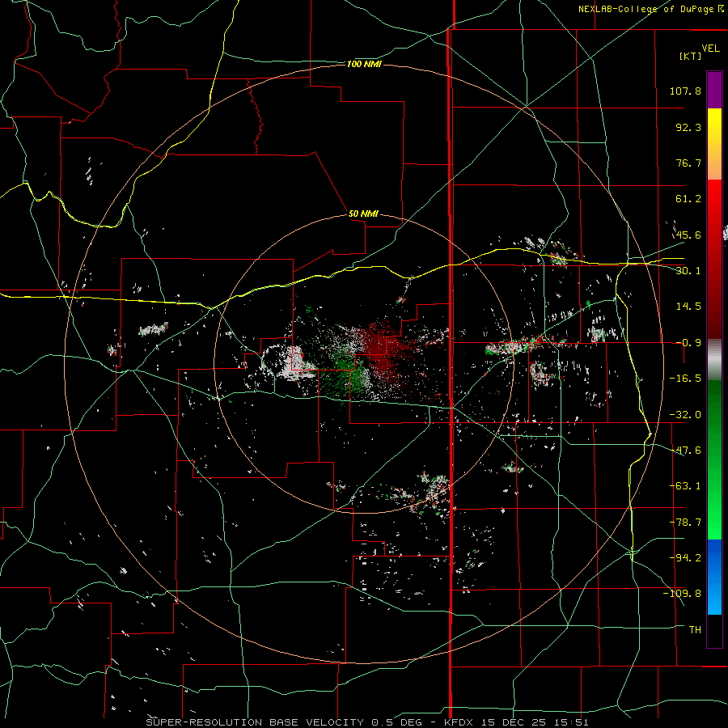Screen dimensions: 728x728
Task: Select the -0.9 scale value
Action: [x=688, y=343]
